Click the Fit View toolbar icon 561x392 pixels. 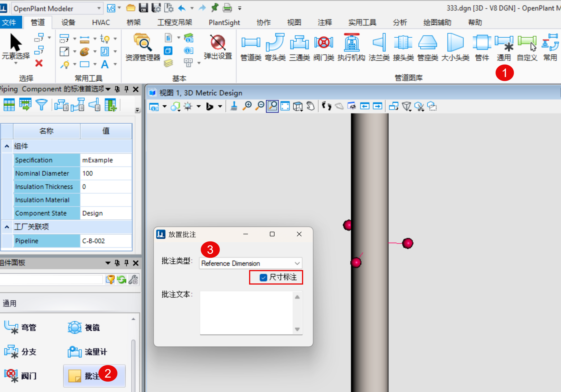285,106
